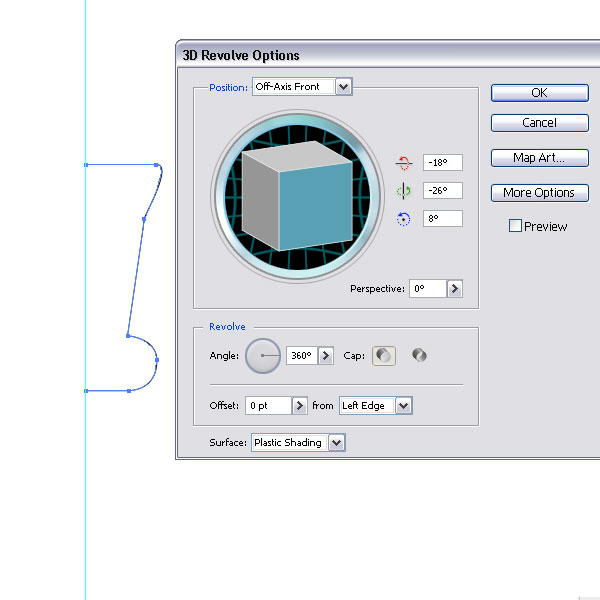Show More Options in dialog
Screen dimensions: 600x600
[540, 192]
